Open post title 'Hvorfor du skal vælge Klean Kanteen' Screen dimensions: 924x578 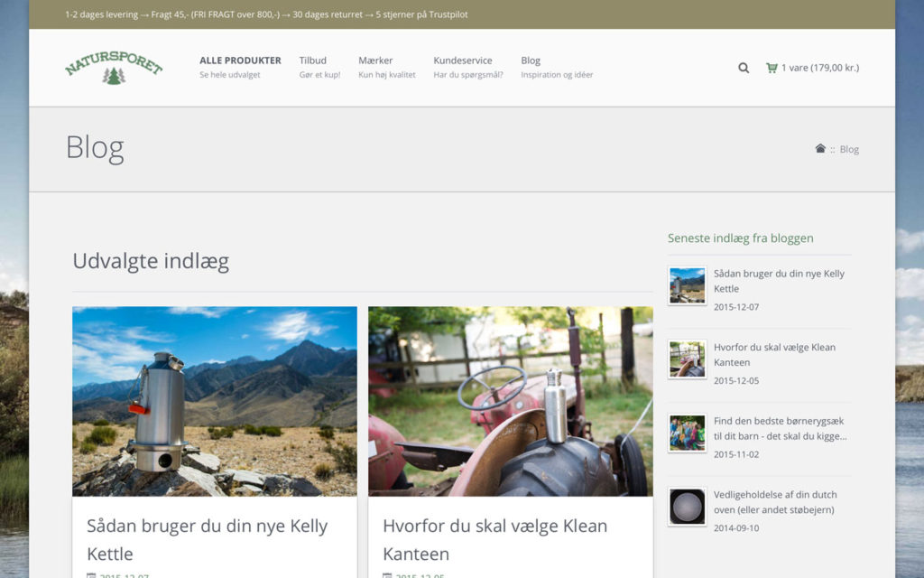click(x=495, y=540)
